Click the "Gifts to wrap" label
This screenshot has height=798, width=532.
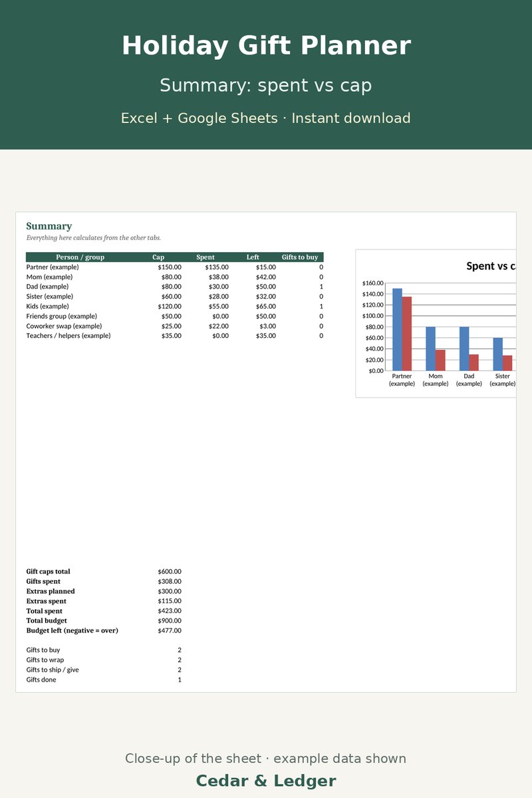(x=45, y=660)
